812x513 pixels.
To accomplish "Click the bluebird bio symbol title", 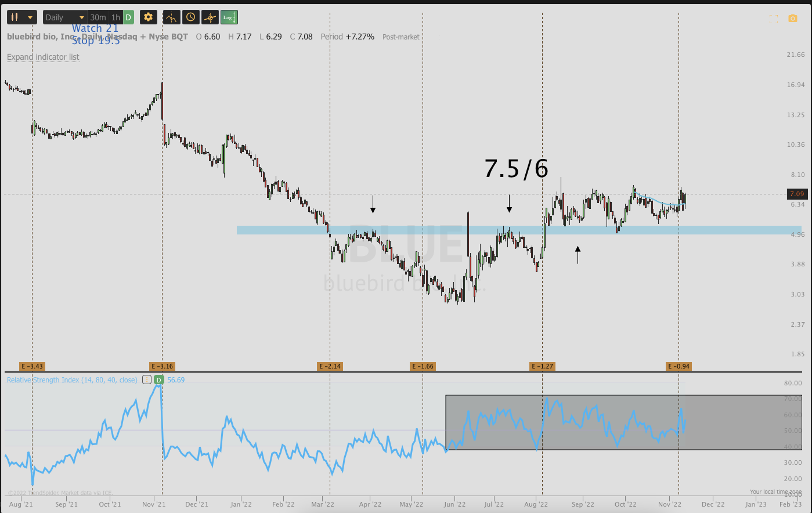I will 98,37.
